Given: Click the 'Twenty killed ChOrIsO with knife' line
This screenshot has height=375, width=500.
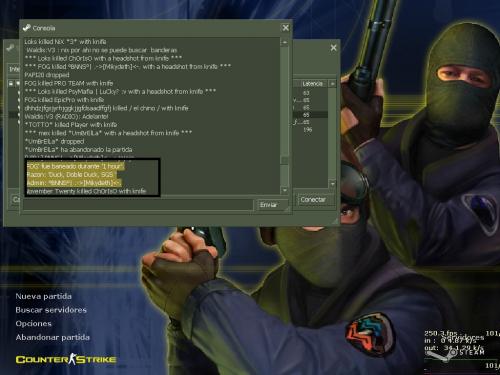Looking at the screenshot, I should [86, 191].
